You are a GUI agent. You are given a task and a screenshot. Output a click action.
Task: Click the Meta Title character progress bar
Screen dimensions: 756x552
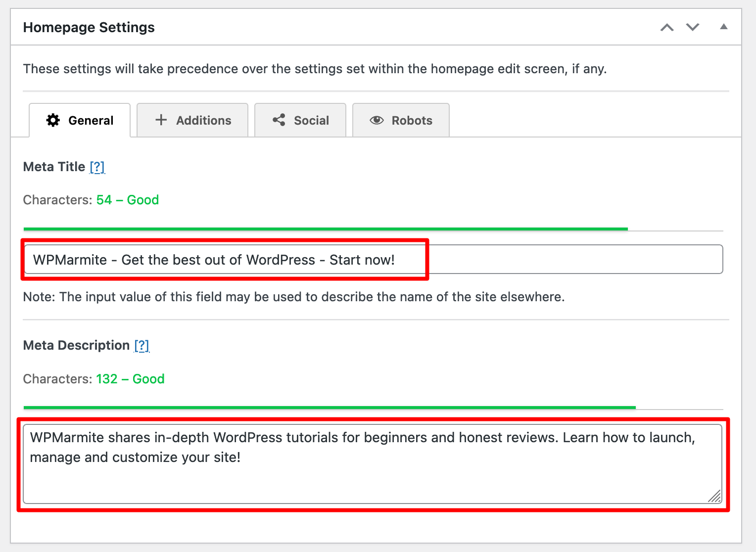[374, 229]
